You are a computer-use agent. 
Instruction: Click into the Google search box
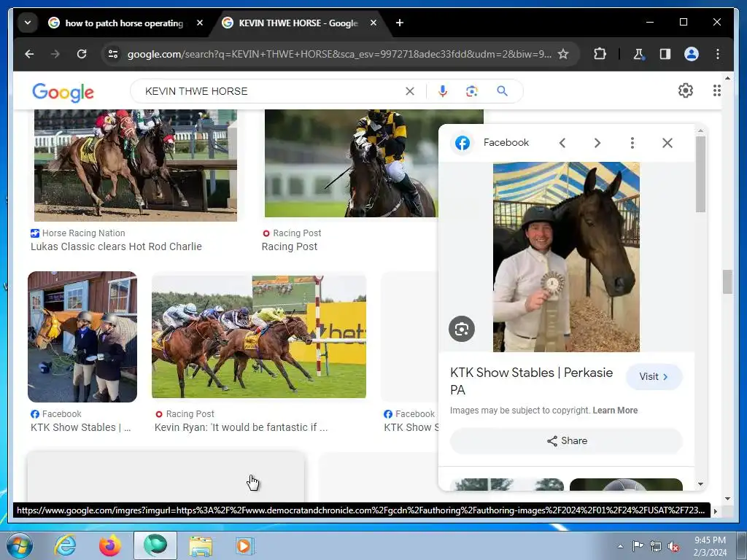(271, 91)
